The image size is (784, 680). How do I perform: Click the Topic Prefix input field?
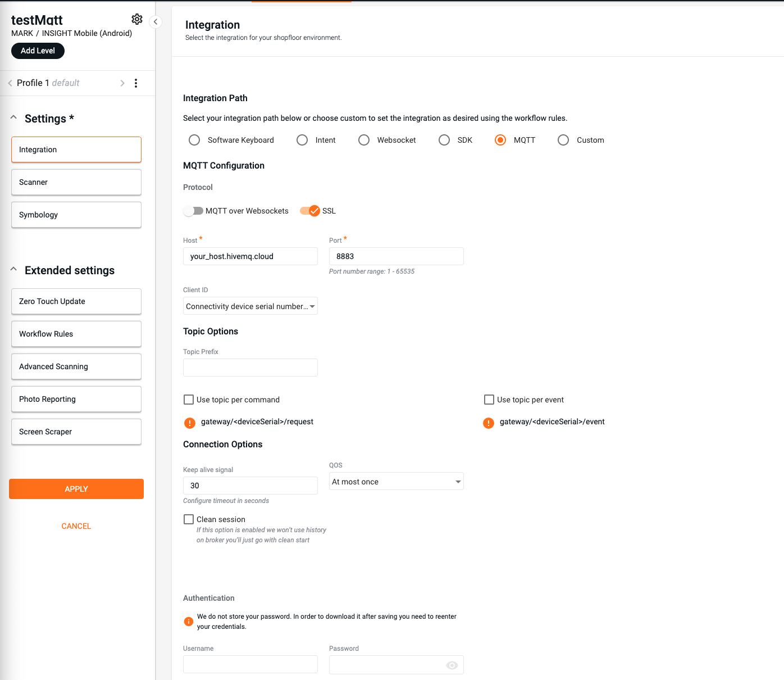pyautogui.click(x=250, y=368)
